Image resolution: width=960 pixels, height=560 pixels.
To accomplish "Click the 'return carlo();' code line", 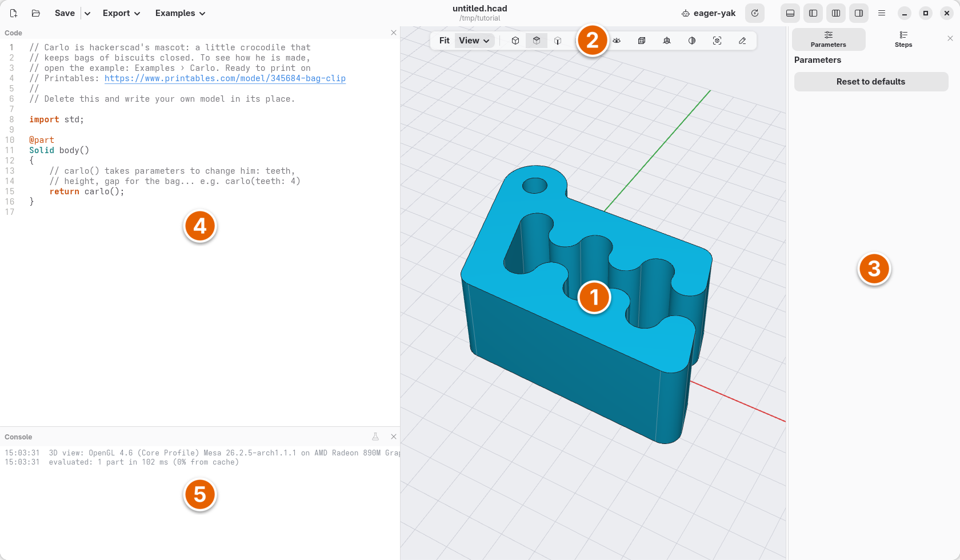I will 87,191.
